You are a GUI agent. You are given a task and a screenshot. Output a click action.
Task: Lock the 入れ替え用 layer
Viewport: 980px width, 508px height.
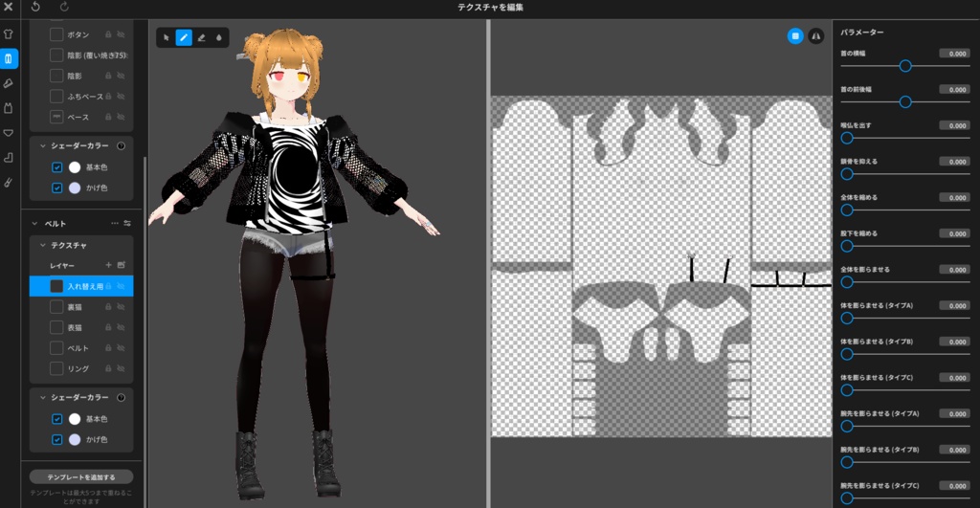click(x=108, y=286)
